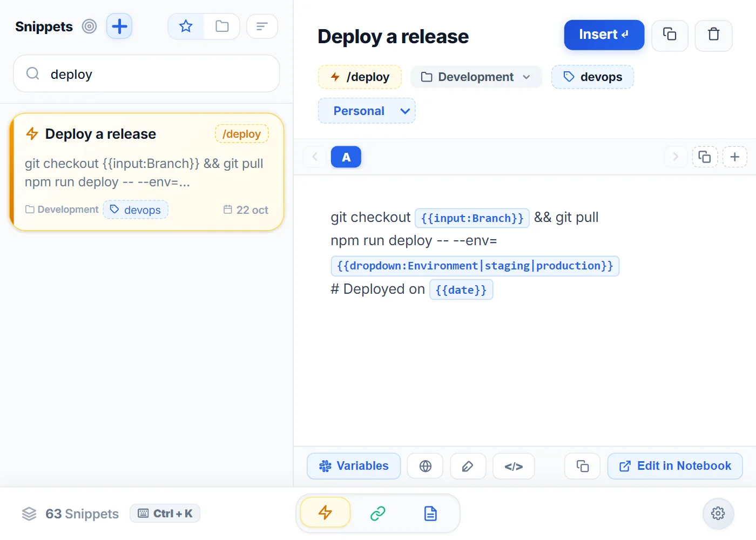Open settings with gear icon
The height and width of the screenshot is (540, 756).
(x=718, y=513)
